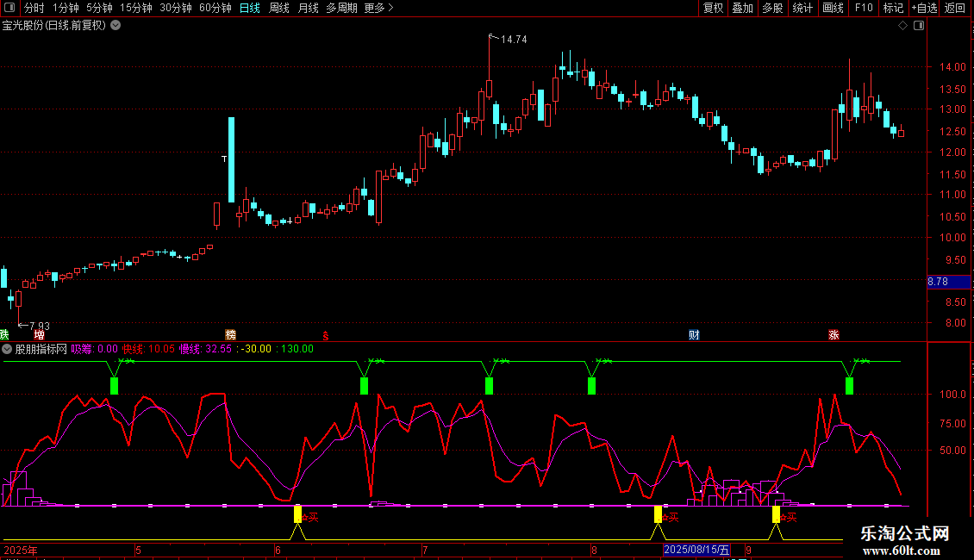974x560 pixels.
Task: Open the 更多 periods expander
Action: click(378, 8)
